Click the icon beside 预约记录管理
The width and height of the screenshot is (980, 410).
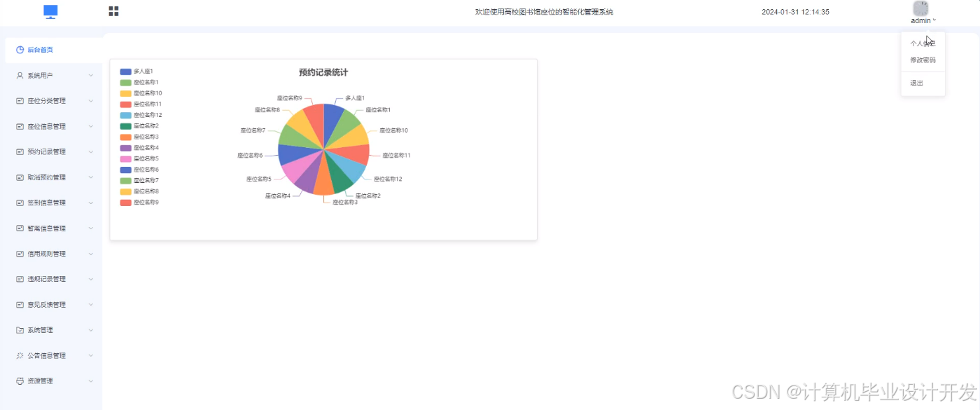coord(20,151)
